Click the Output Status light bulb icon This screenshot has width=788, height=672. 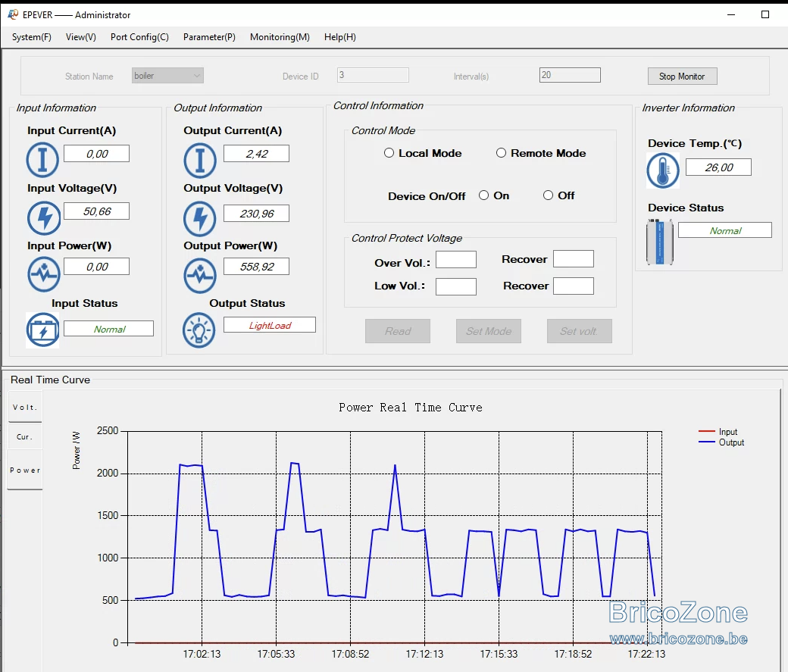point(199,331)
